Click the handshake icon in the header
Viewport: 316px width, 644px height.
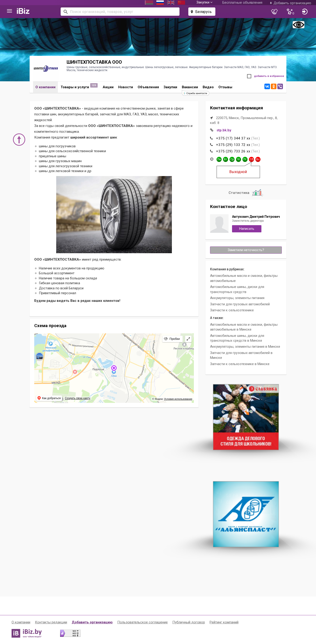(274, 12)
